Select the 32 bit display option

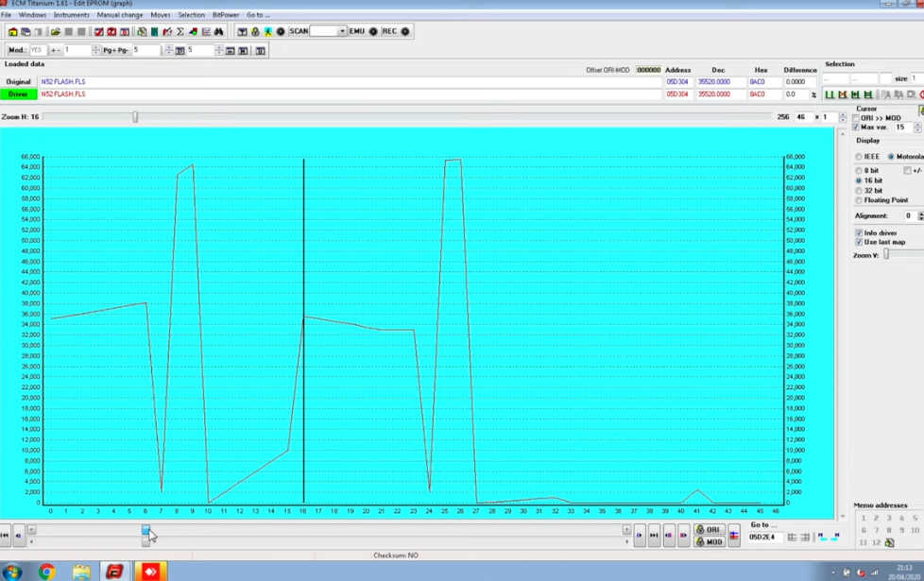click(859, 190)
